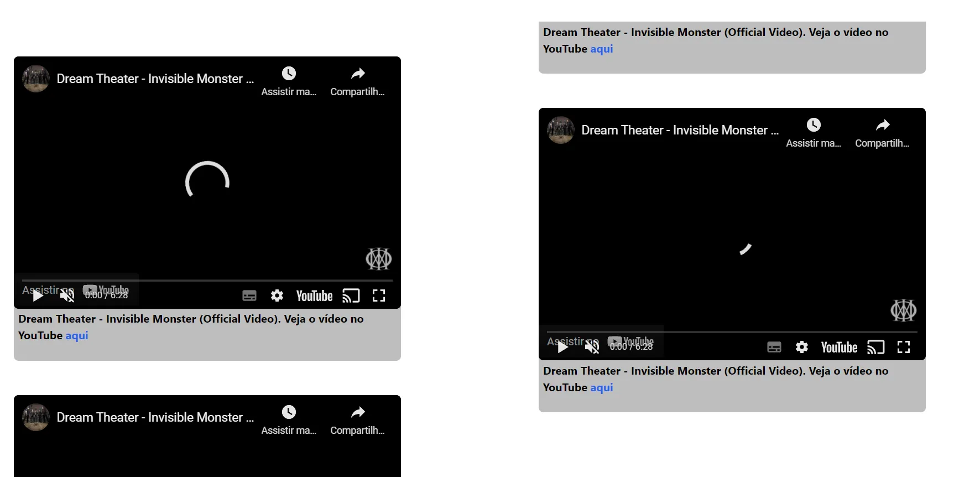Play the right video player
Screen dimensions: 980x477
562,348
